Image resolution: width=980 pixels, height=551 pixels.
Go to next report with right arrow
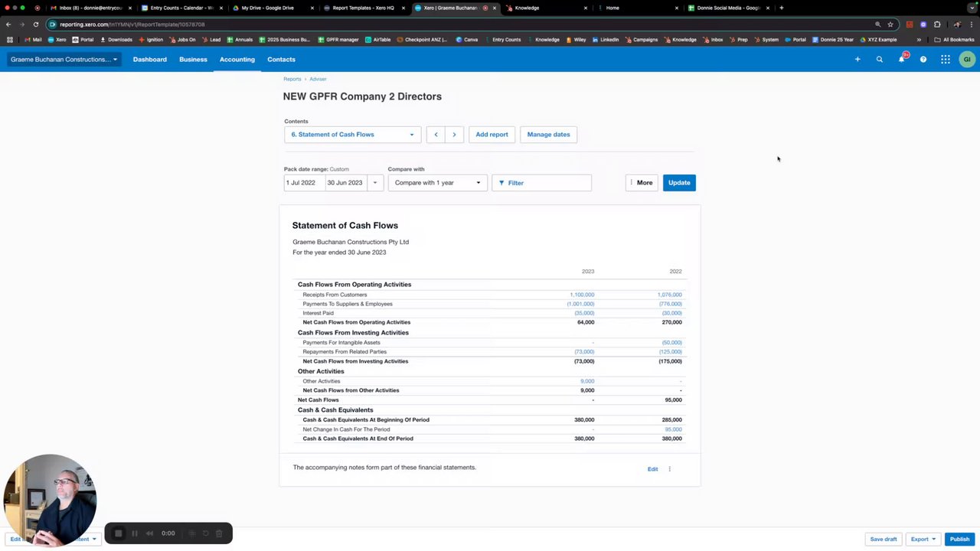(454, 135)
